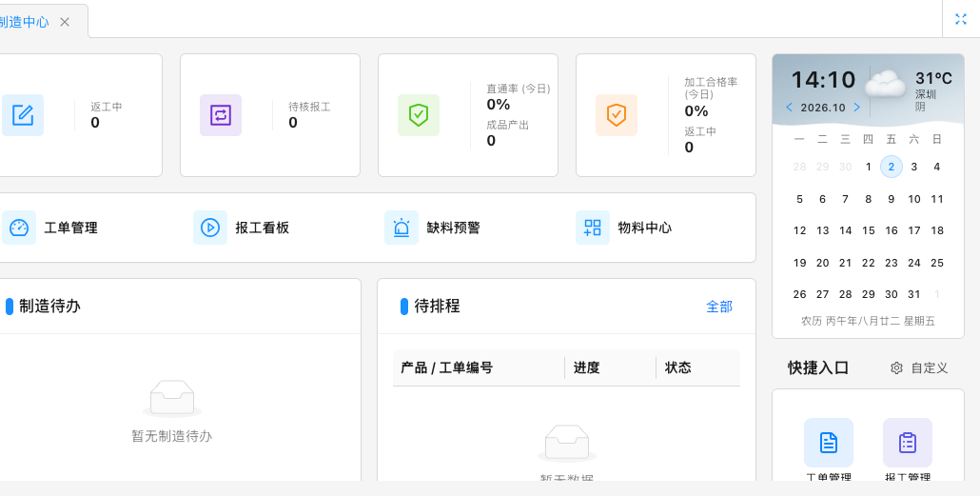Switch to the 制造中心 tab
The height and width of the screenshot is (496, 980).
click(x=24, y=22)
